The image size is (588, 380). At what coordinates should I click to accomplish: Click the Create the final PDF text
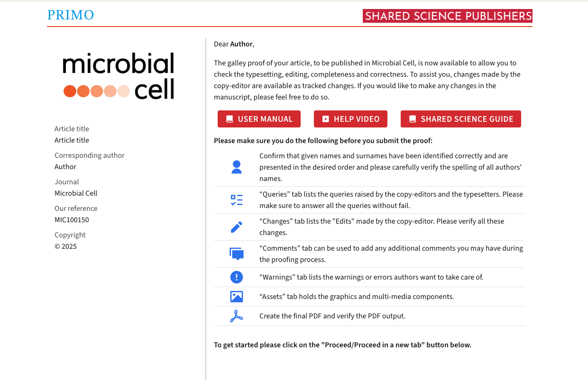[332, 316]
